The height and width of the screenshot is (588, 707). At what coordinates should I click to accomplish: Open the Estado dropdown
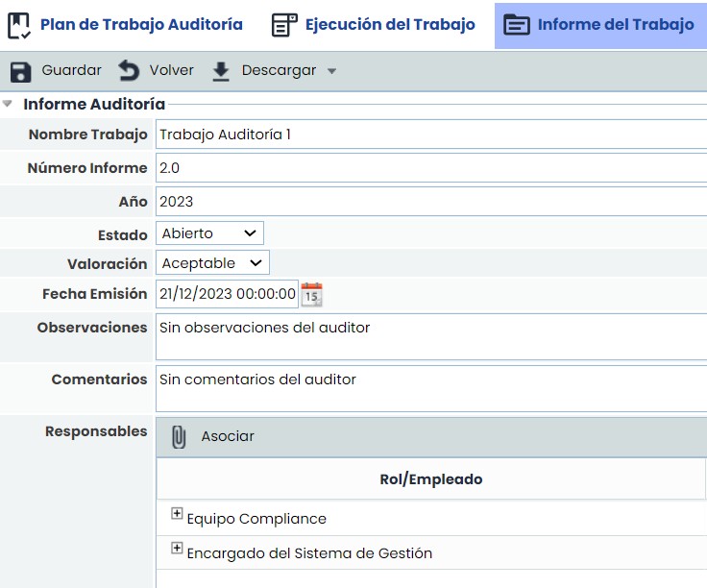(209, 233)
